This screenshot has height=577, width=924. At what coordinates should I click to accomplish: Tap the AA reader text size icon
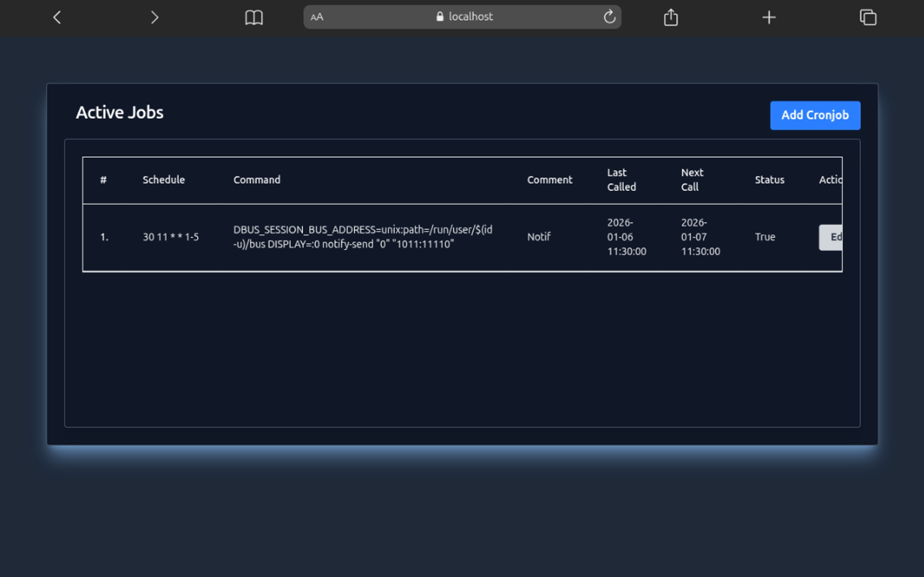pyautogui.click(x=317, y=17)
